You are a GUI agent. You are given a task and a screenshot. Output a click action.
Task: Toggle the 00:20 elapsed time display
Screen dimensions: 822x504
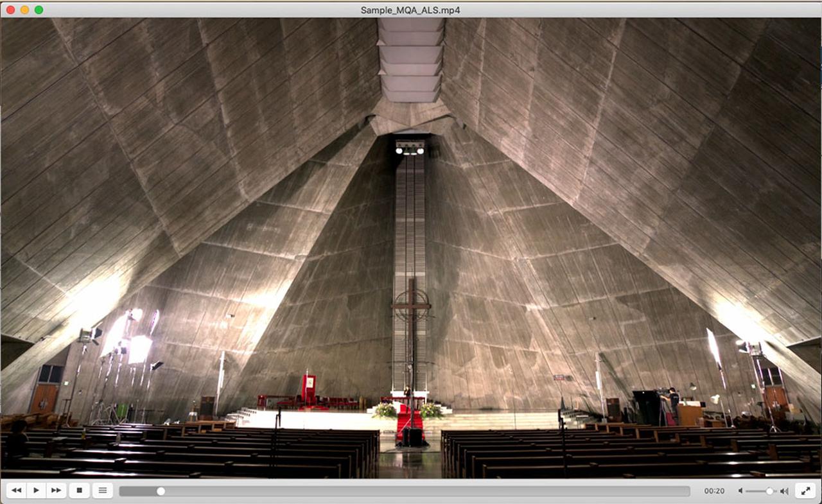click(714, 491)
